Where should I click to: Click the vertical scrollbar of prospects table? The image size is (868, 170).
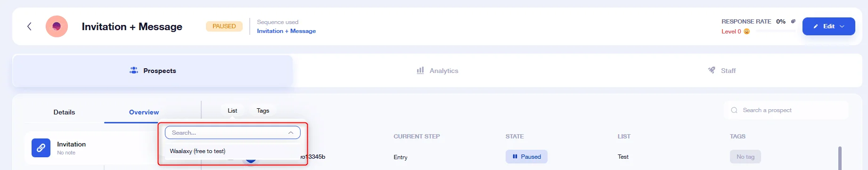click(x=840, y=158)
